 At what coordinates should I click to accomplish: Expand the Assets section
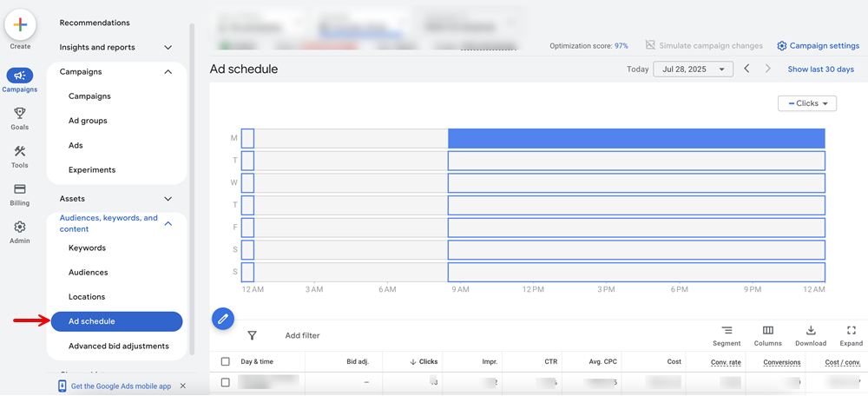168,198
